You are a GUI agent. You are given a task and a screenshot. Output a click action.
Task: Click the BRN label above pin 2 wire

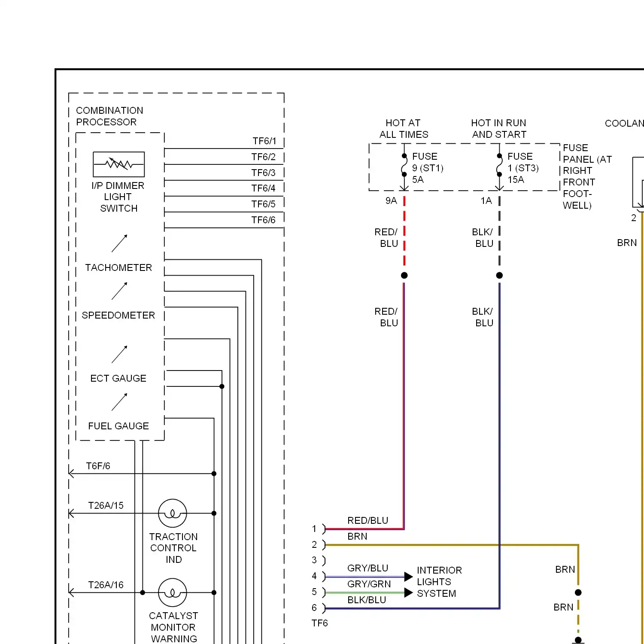point(357,536)
